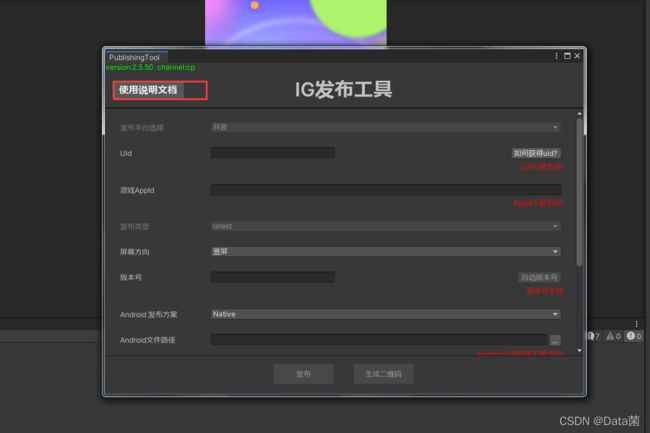
Task: Click the colorful game preview image above the dialog
Action: (296, 23)
